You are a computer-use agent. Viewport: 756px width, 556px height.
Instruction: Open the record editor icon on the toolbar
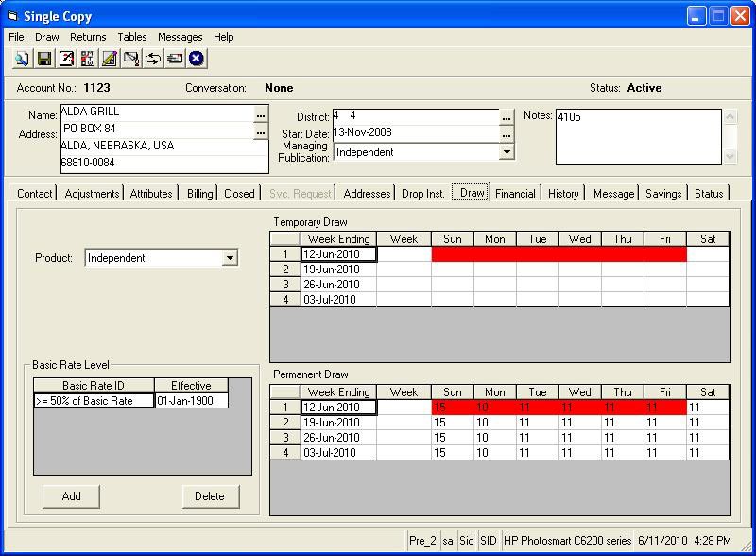tap(64, 59)
